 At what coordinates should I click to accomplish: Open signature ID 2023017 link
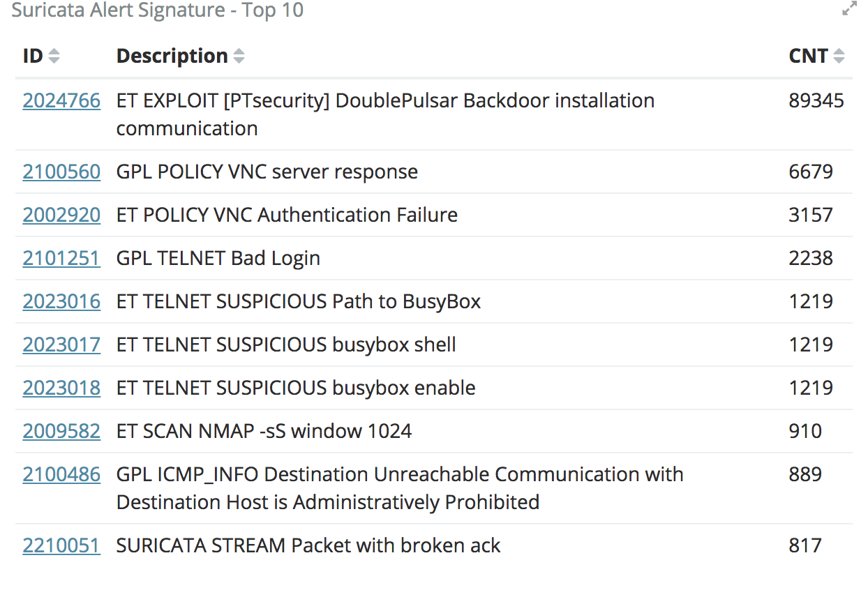61,345
